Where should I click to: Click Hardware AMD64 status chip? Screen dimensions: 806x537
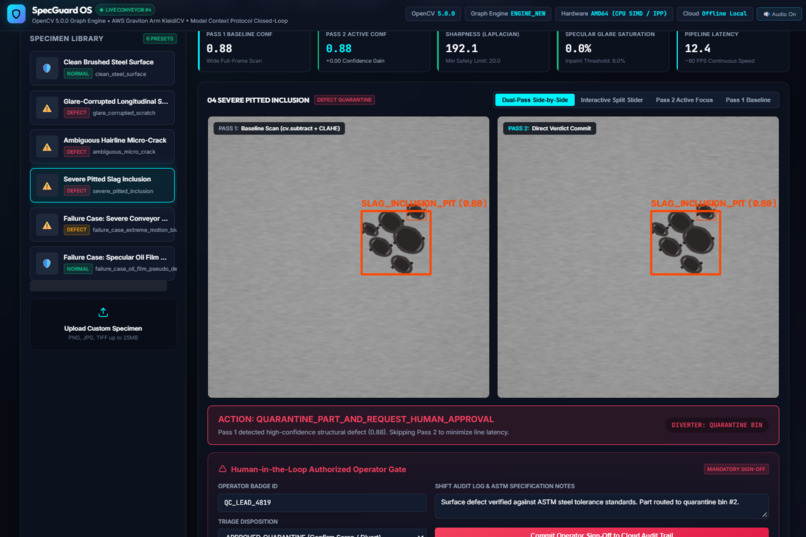pos(613,14)
